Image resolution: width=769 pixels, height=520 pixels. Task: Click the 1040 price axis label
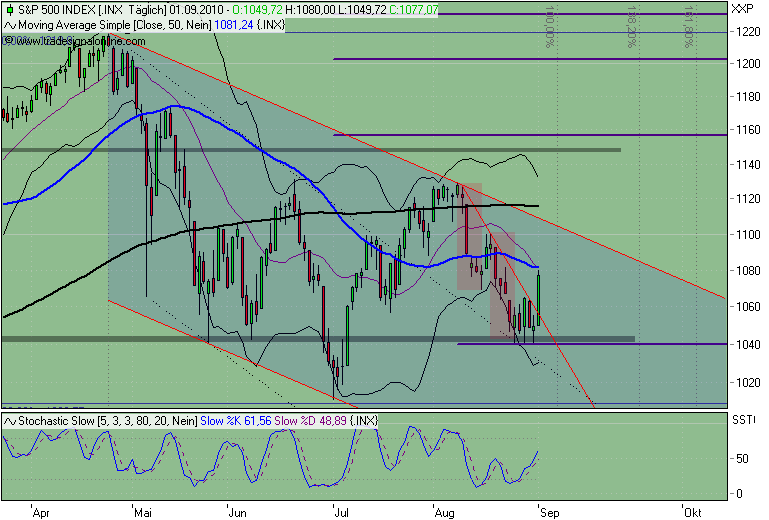click(x=748, y=345)
